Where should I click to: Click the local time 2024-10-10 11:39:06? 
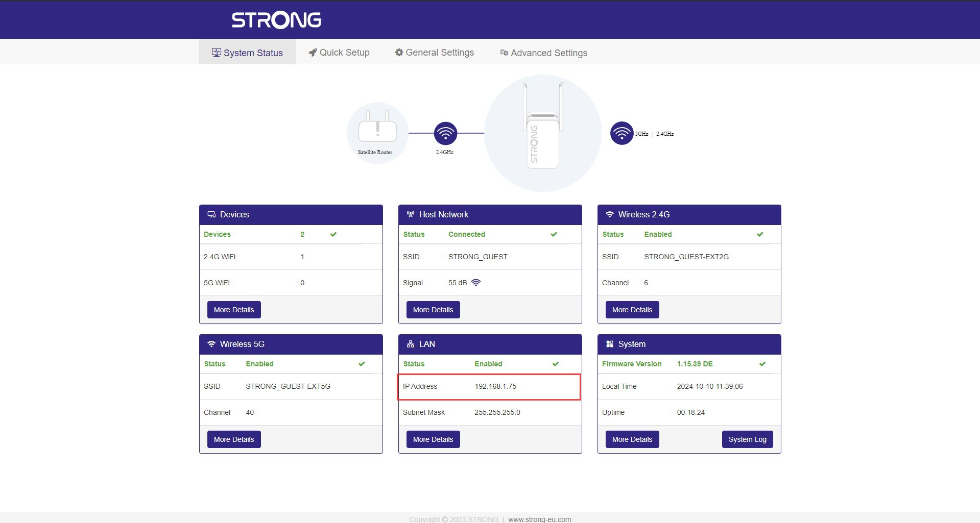710,386
